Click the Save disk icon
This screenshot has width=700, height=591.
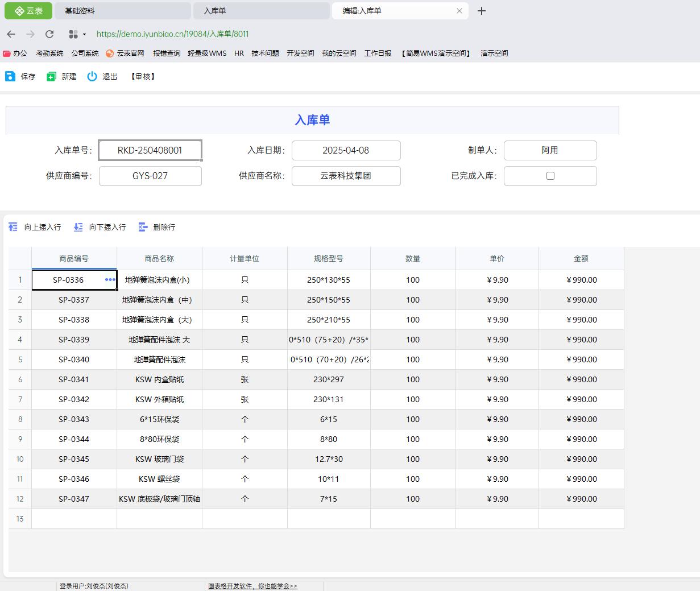click(x=10, y=76)
